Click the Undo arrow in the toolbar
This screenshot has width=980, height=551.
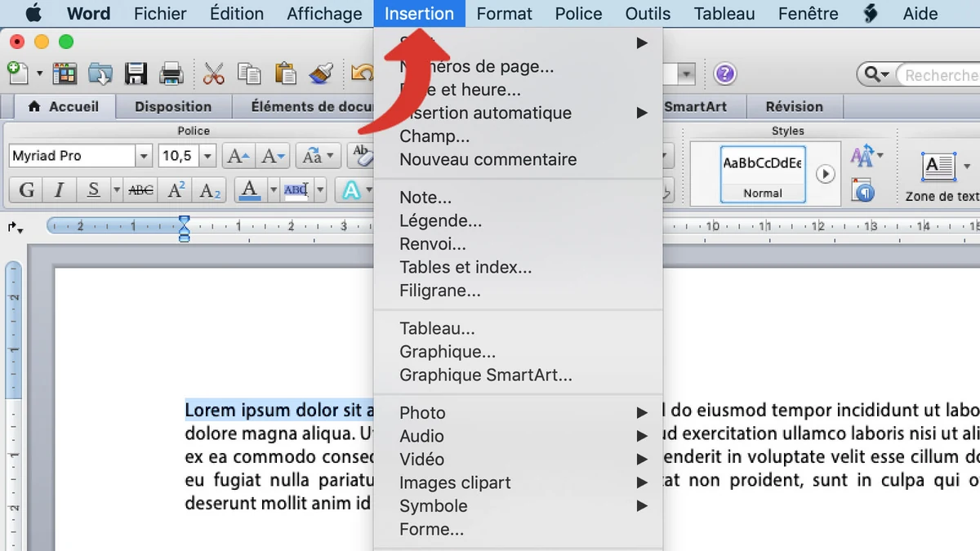(362, 73)
